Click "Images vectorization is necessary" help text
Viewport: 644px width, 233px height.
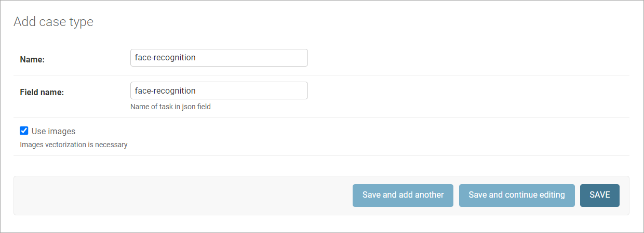coord(73,145)
